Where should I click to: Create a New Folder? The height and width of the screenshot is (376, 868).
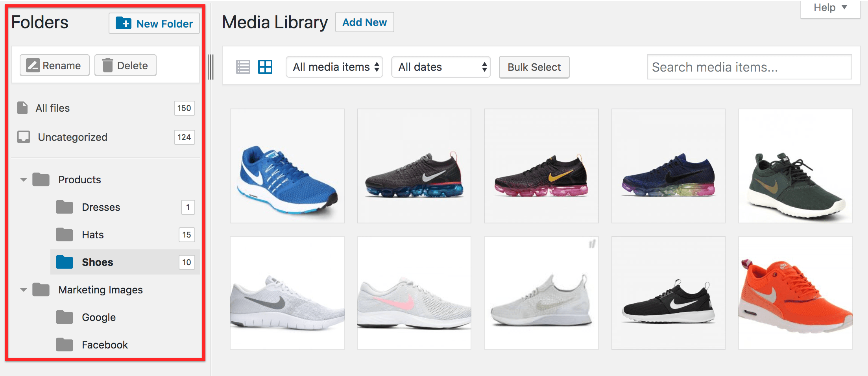pos(154,24)
